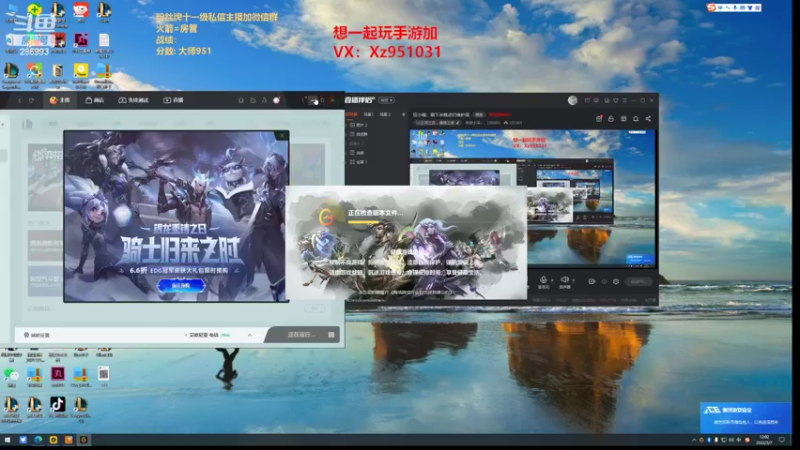
Task: Mute the microphone in the streaming app
Action: tap(543, 280)
